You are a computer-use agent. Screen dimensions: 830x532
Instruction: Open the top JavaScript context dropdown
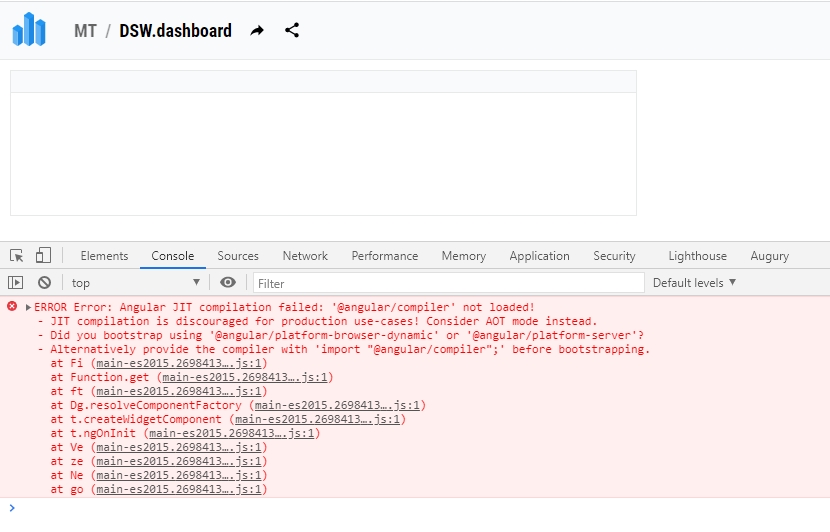click(136, 283)
